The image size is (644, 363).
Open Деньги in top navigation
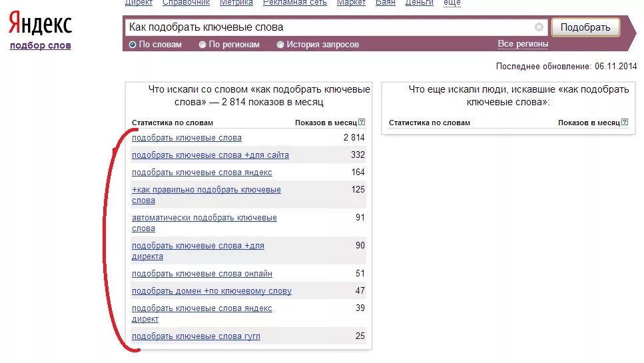pos(420,3)
